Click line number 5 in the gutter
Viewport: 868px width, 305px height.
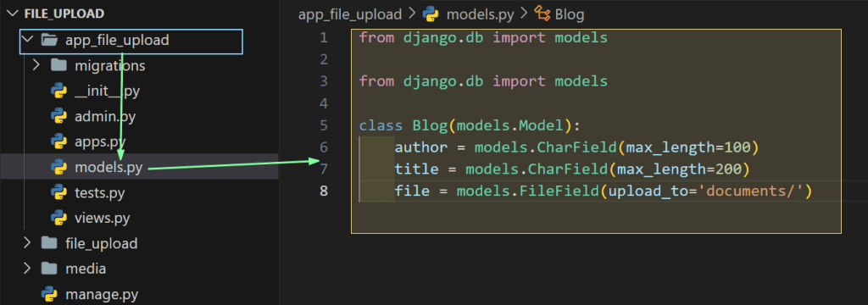pyautogui.click(x=323, y=125)
